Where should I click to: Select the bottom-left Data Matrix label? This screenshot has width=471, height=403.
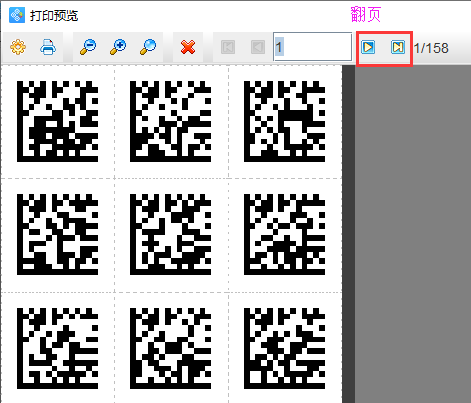tap(57, 348)
